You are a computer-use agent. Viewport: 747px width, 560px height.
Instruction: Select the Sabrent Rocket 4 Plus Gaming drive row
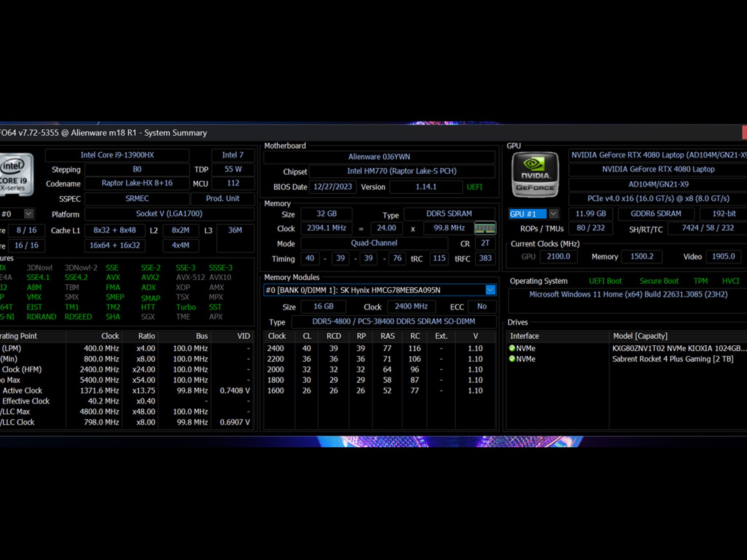click(x=627, y=359)
